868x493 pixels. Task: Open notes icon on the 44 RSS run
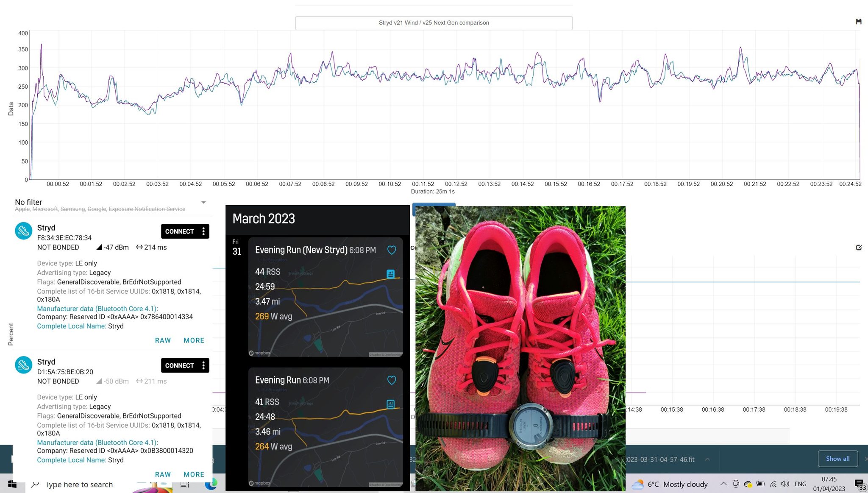390,274
